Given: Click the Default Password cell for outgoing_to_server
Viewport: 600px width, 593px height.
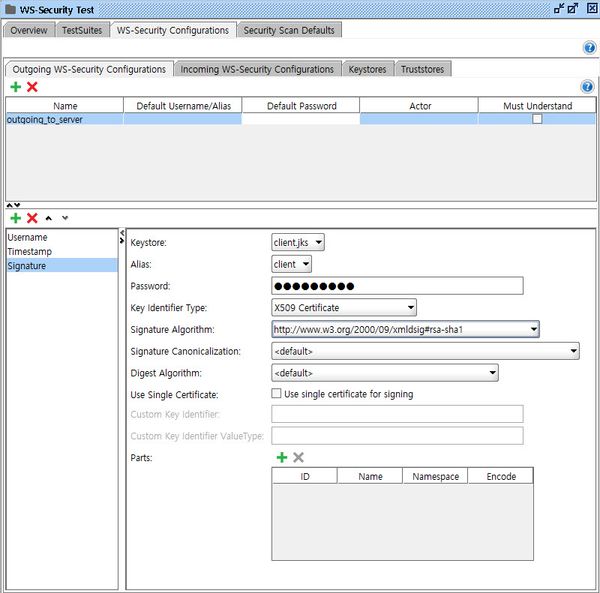Looking at the screenshot, I should pos(301,119).
